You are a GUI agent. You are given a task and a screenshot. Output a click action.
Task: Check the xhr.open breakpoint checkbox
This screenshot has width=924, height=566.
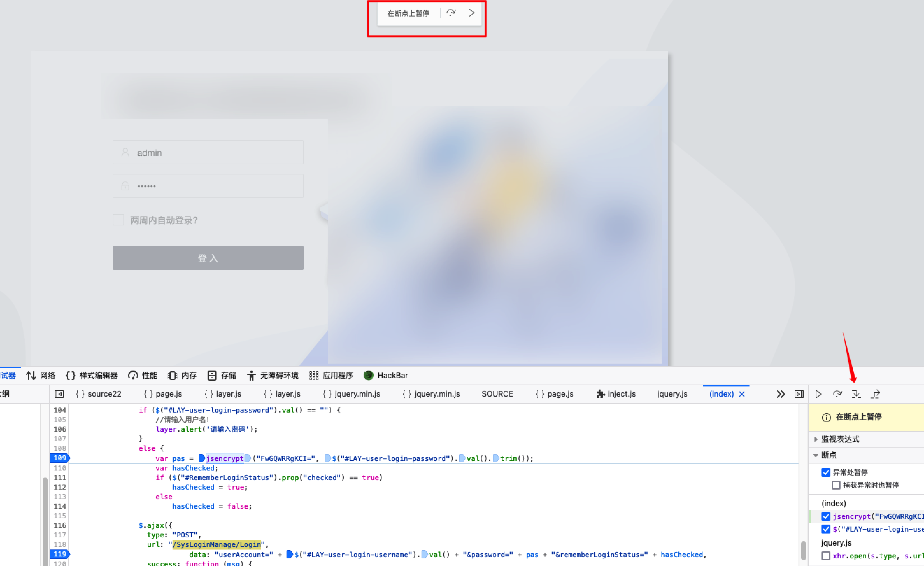825,555
